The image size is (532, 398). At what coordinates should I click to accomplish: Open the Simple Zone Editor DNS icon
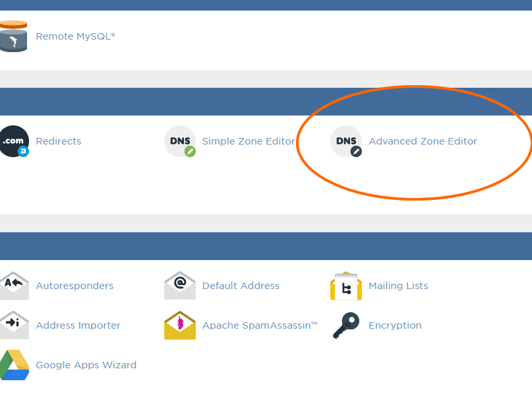180,141
